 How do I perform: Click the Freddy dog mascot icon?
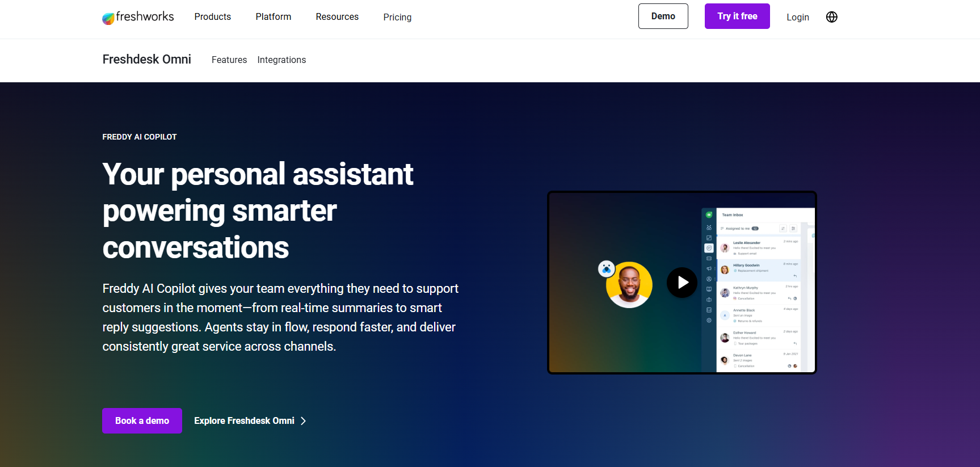tap(606, 268)
